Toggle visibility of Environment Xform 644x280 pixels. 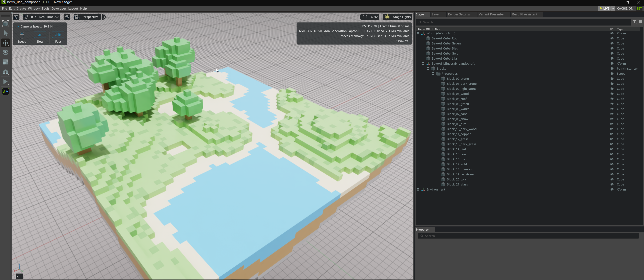point(612,189)
